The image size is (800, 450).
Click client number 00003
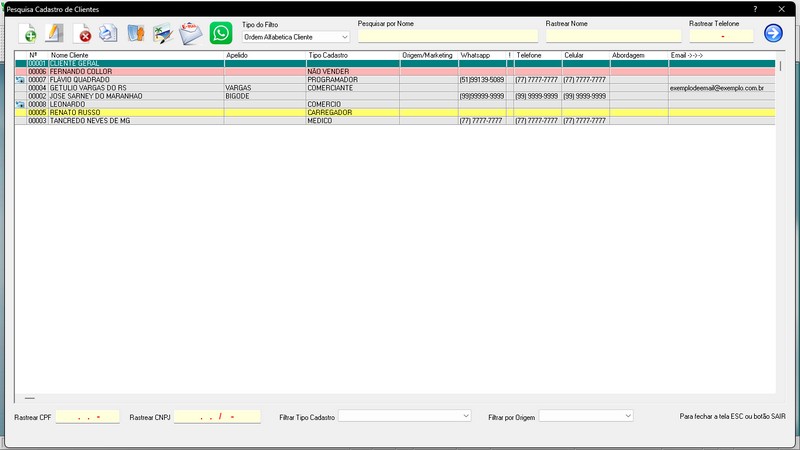click(37, 121)
